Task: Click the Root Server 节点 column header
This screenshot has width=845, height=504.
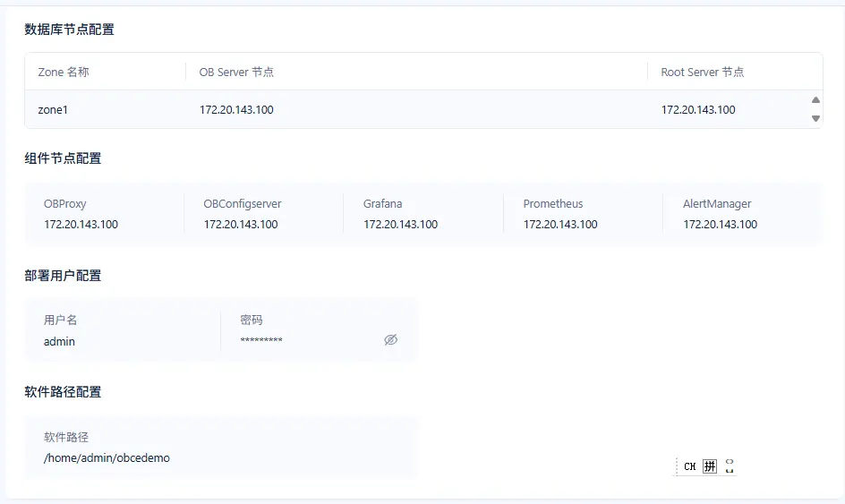Action: pos(703,72)
